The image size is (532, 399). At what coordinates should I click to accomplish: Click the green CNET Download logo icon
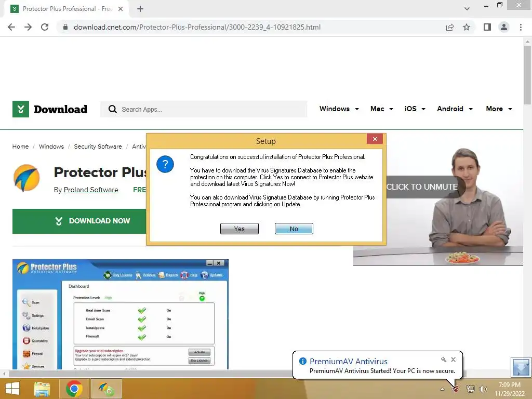(x=21, y=109)
